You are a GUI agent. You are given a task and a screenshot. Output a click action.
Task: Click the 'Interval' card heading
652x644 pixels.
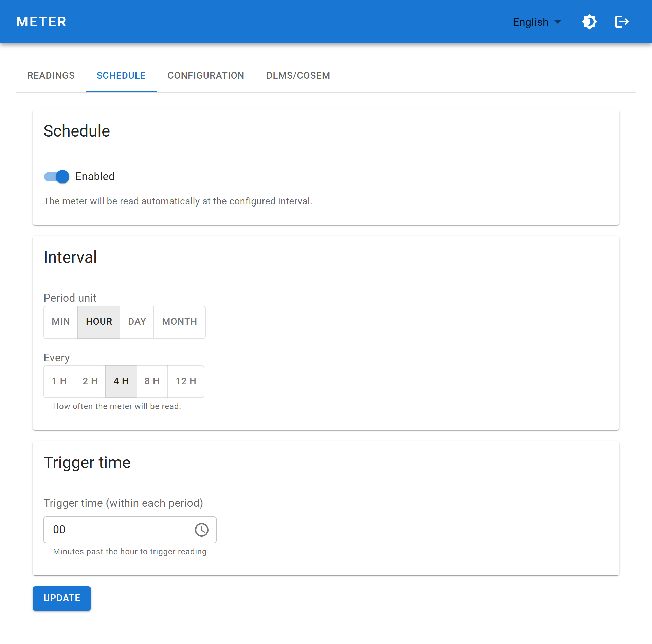(x=70, y=257)
